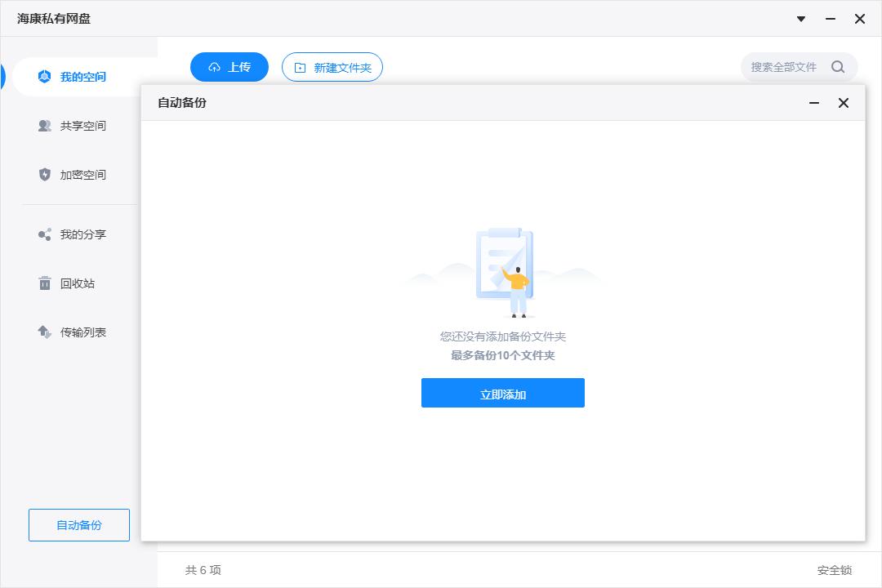This screenshot has width=882, height=588.
Task: Switch to the 加密空间 section
Action: [82, 174]
